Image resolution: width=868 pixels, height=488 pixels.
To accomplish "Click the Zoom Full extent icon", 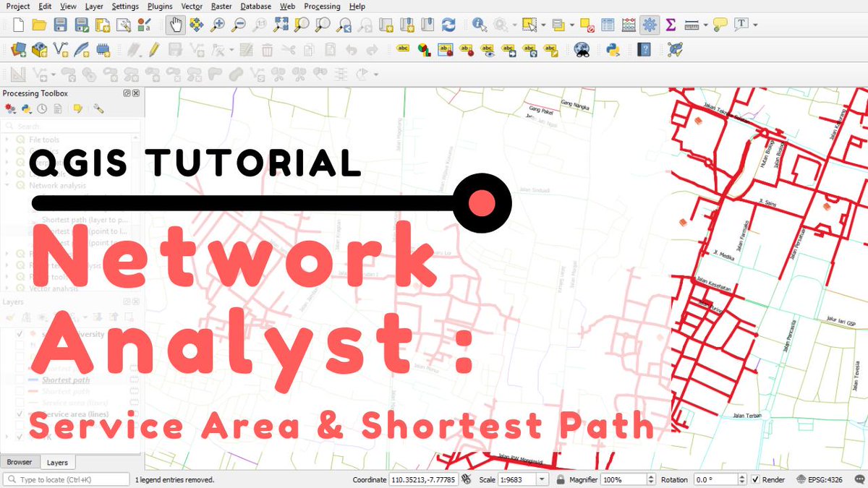I will pyautogui.click(x=281, y=25).
